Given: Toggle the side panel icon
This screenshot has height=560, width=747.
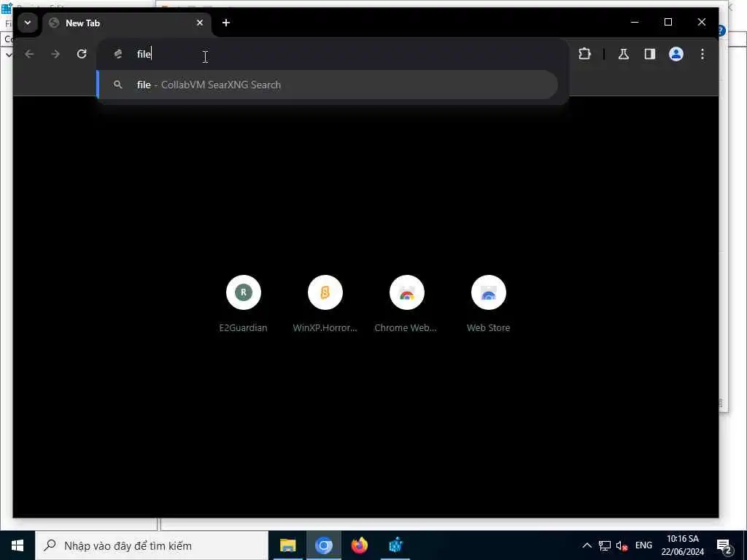Looking at the screenshot, I should pos(650,54).
